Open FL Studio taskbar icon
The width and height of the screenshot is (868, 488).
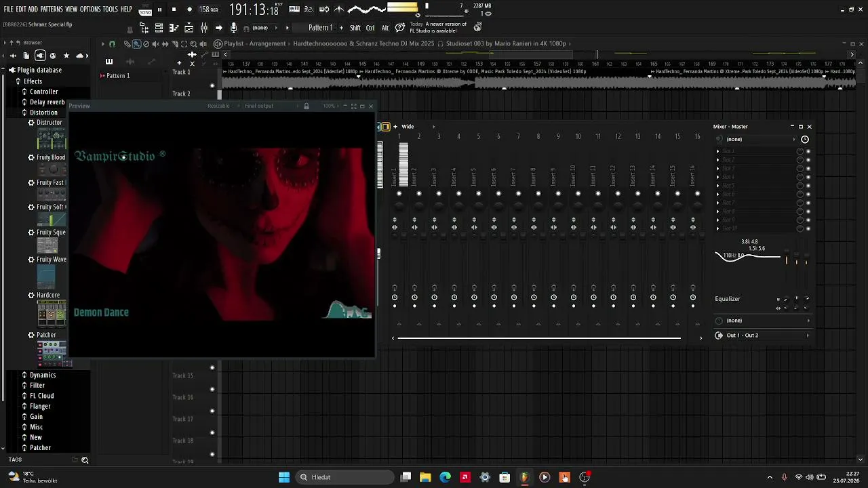pos(524,477)
